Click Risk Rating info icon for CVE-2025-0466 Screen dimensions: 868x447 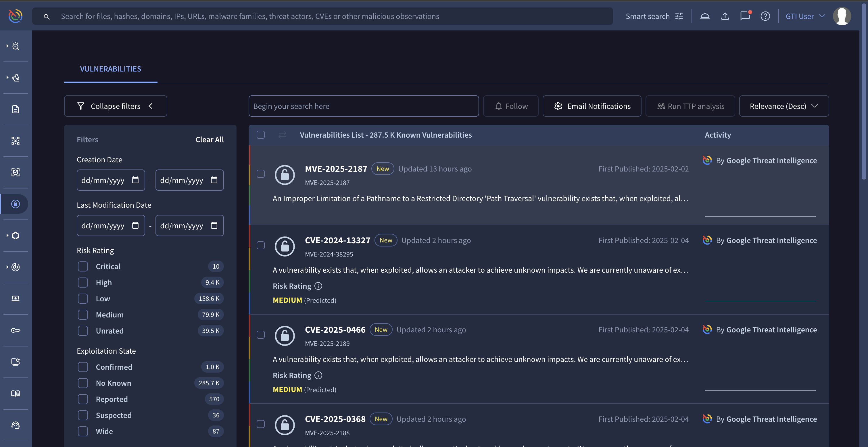pyautogui.click(x=318, y=375)
